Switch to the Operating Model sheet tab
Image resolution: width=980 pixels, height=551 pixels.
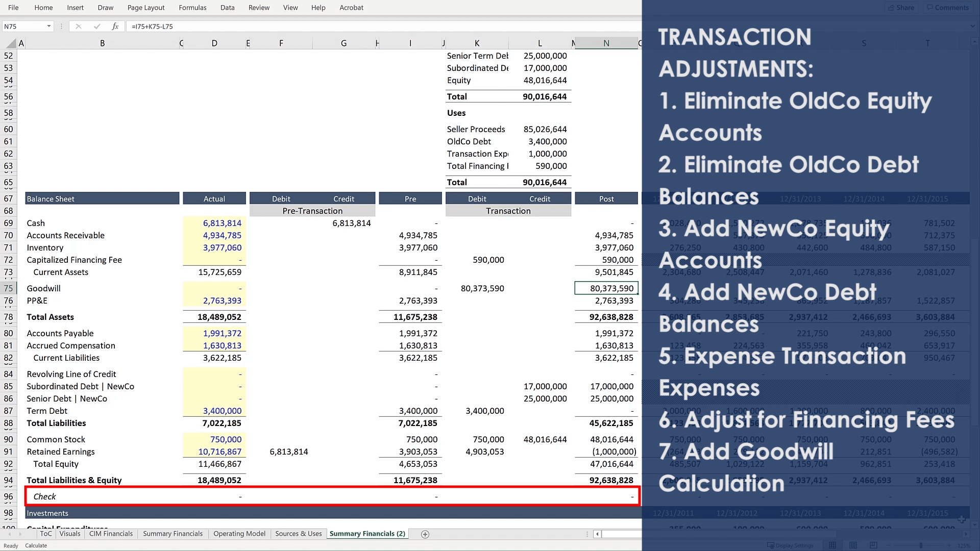coord(239,534)
